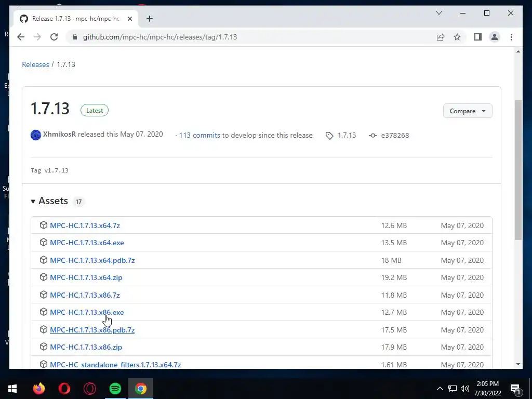Viewport: 532px width, 399px height.
Task: Download MPC-HC.1.7.13.x64.pdb.7z
Action: pos(92,260)
